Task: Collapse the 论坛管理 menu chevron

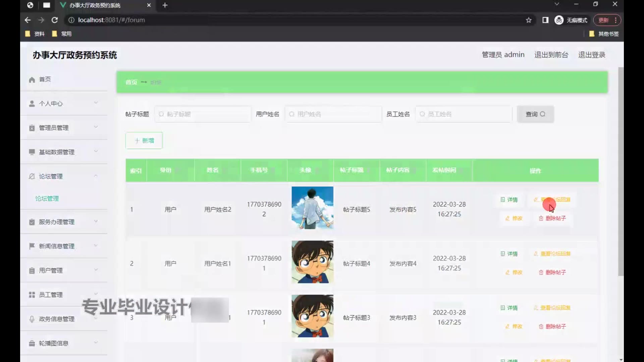Action: (96, 176)
